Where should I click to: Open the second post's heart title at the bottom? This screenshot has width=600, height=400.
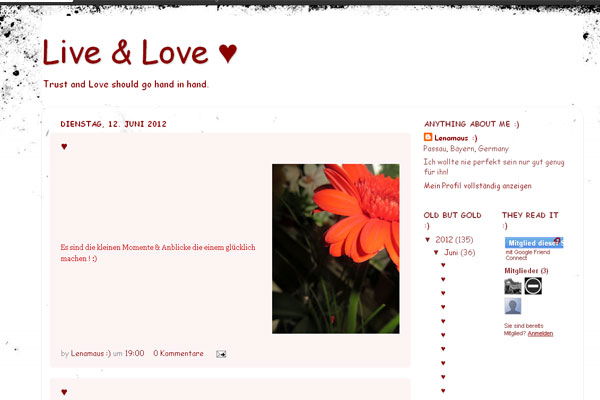click(64, 392)
